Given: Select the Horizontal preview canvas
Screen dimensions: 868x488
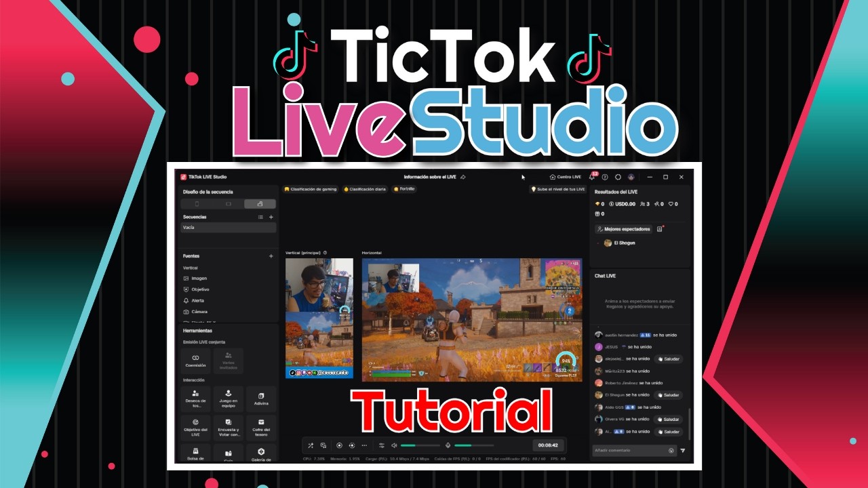Looking at the screenshot, I should [x=473, y=319].
